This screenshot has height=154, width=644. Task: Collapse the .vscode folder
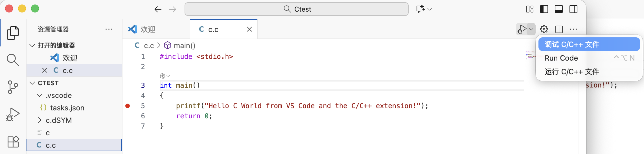click(40, 95)
